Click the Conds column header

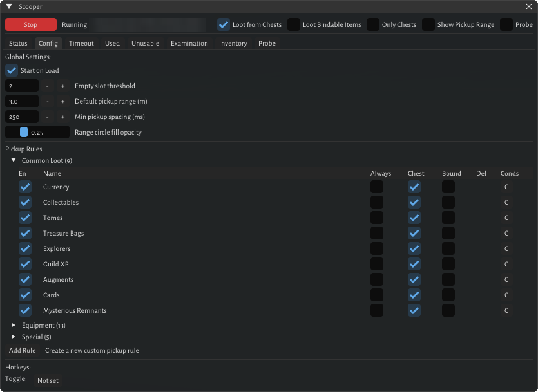click(x=510, y=173)
